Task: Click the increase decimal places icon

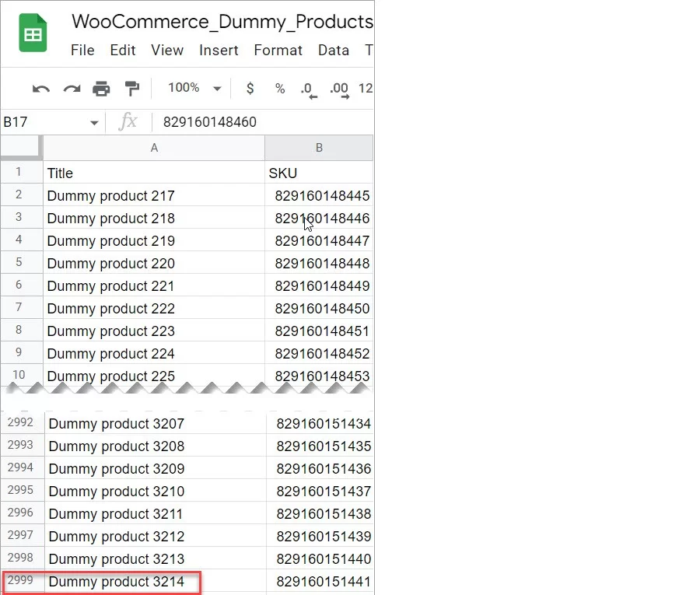Action: 339,89
